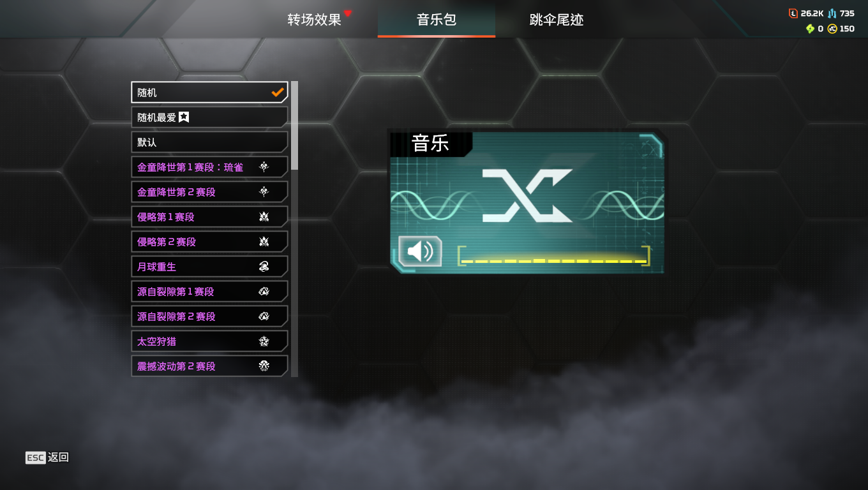This screenshot has width=868, height=490.
Task: Click season emblem icon on 月球重生 row
Action: 264,267
